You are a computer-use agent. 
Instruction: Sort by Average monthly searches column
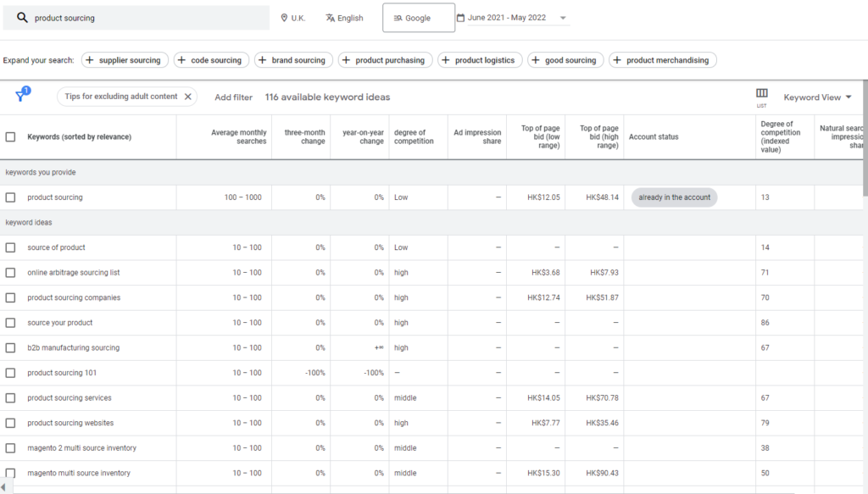(x=238, y=136)
